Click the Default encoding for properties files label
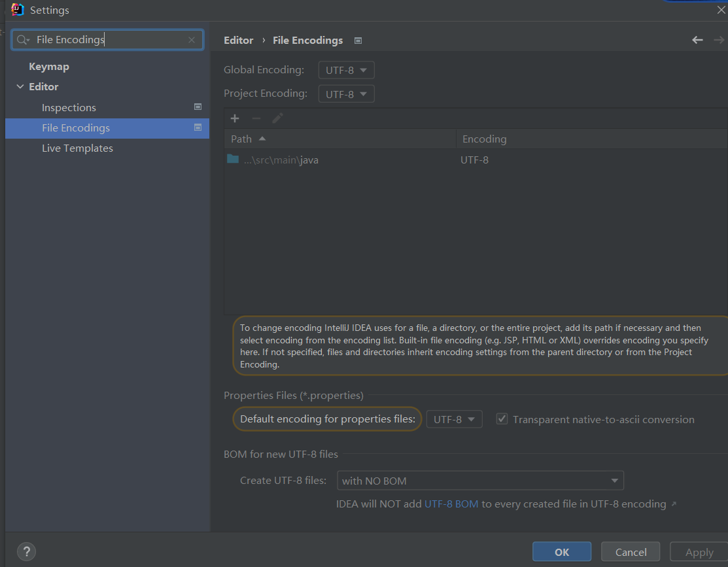728x567 pixels. tap(327, 419)
